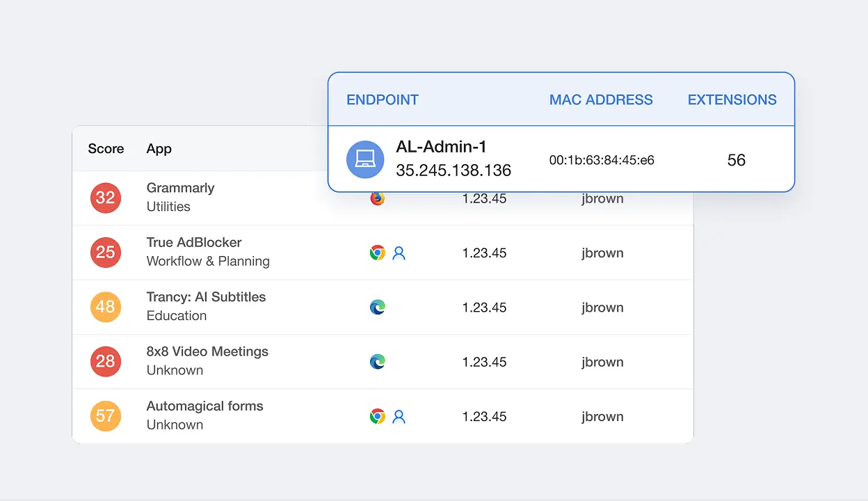Screen dimensions: 868x501
Task: Click the user profile icon next to True AdBlocker's Chrome icon
Action: coord(399,253)
